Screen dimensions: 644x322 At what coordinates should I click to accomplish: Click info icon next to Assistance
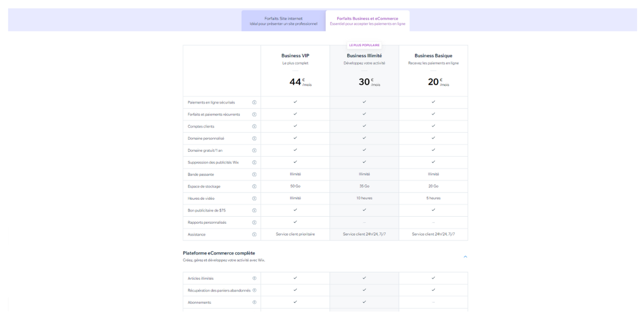pos(254,235)
